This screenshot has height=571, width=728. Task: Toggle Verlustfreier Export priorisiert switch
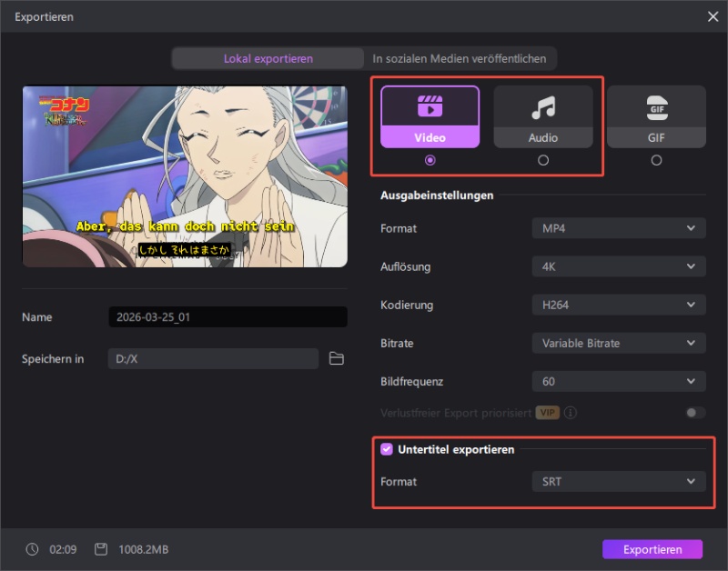point(695,413)
